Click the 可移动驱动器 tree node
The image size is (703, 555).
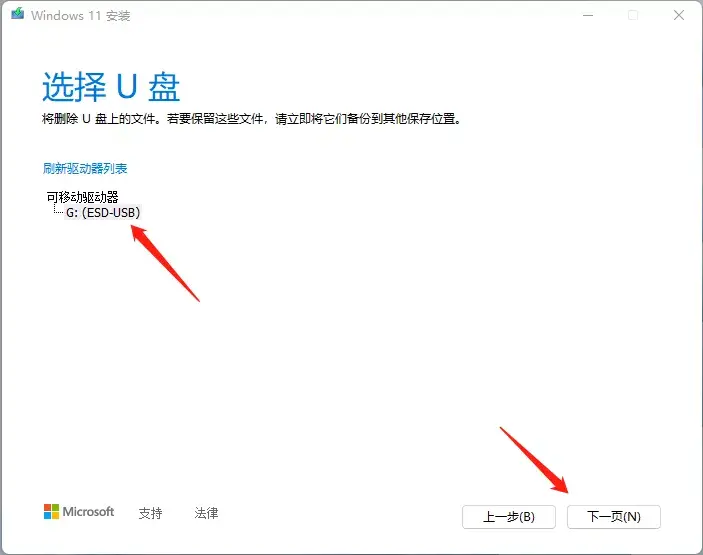tap(82, 197)
